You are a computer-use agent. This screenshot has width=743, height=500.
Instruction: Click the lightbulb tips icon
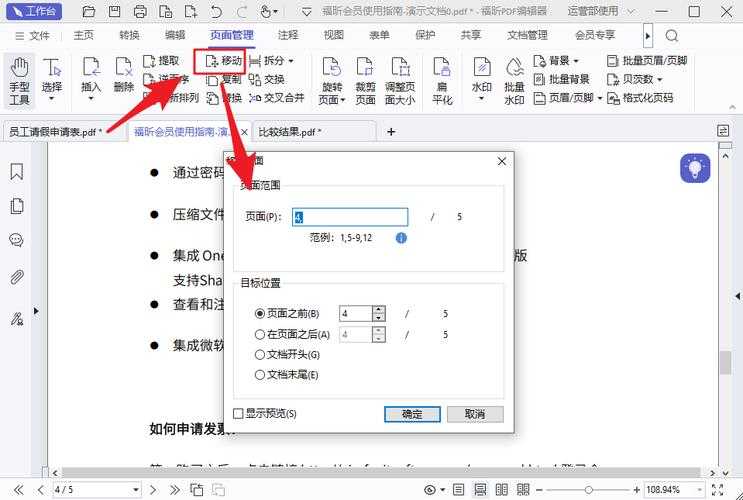(x=694, y=168)
